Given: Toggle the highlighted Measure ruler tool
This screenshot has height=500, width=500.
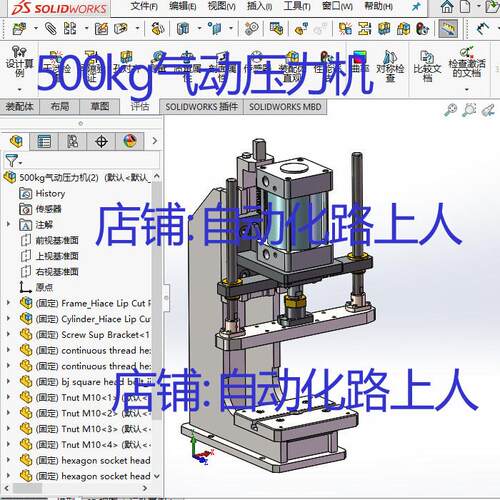Looking at the screenshot, I should pyautogui.click(x=448, y=29).
